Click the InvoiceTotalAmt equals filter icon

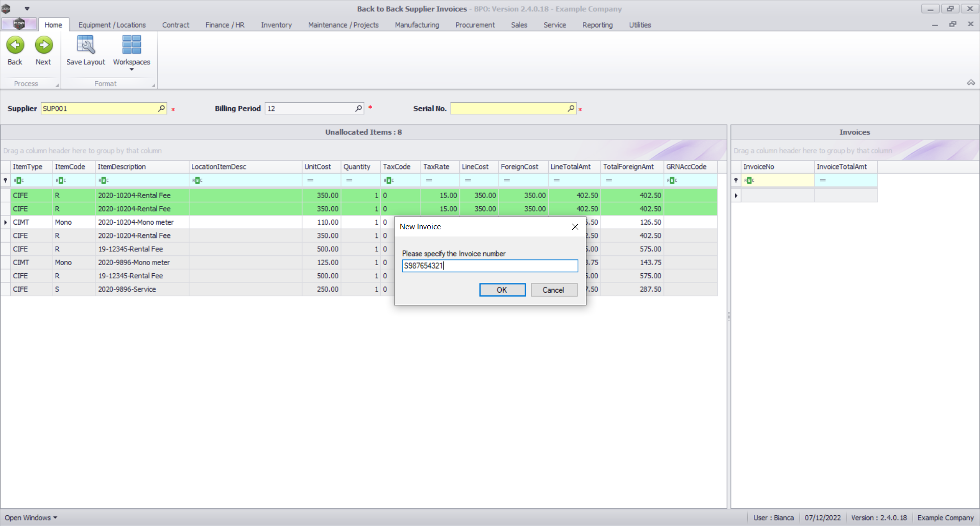(823, 180)
